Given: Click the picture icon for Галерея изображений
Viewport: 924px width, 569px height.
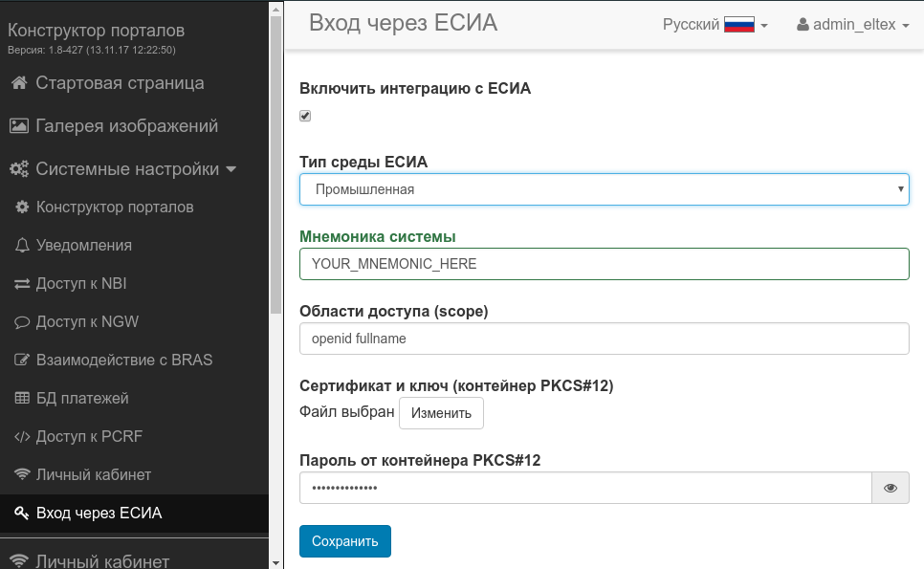Looking at the screenshot, I should 18,126.
